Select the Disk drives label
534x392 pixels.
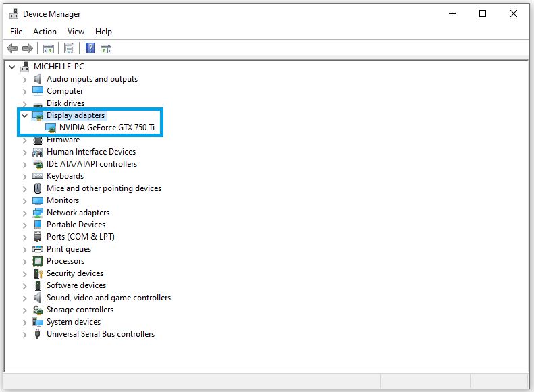pos(65,103)
